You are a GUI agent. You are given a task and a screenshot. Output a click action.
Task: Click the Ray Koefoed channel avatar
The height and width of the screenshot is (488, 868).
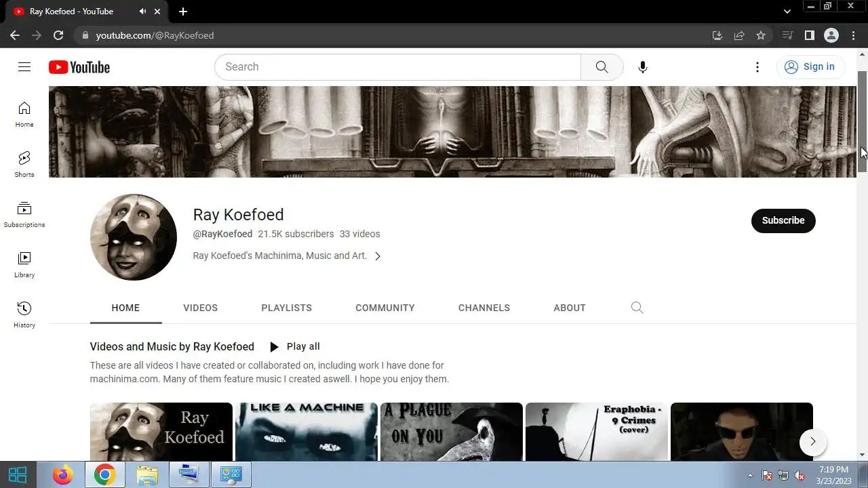134,237
